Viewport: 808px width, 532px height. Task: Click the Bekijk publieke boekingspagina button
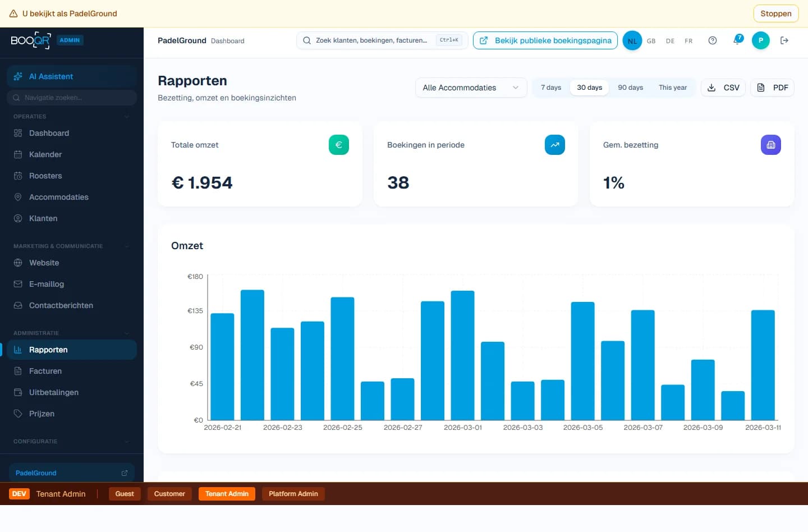click(x=545, y=40)
